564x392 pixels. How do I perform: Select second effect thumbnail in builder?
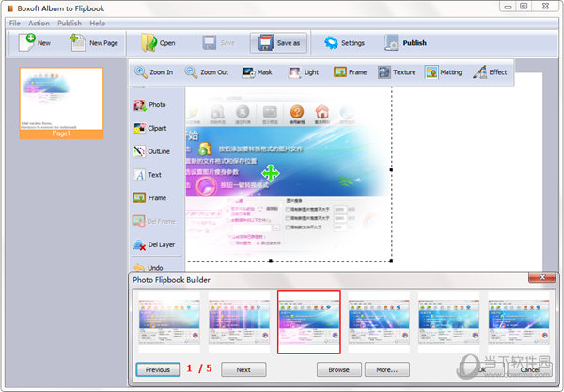click(239, 322)
